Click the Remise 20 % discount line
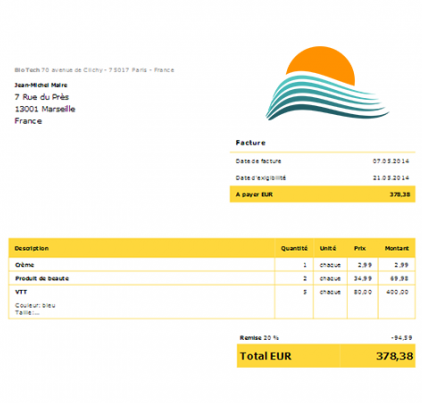Viewport: 422px width, 403px height. 326,338
